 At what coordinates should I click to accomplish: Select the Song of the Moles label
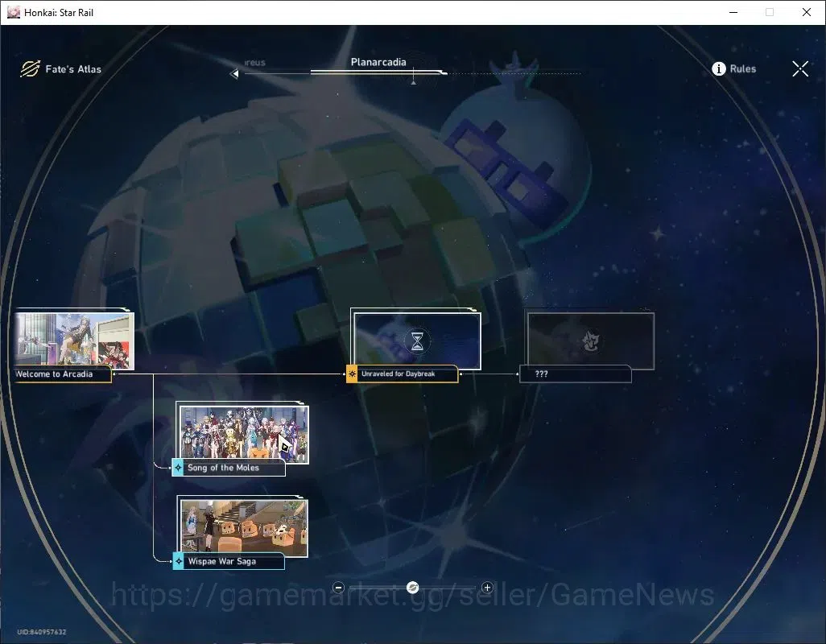pyautogui.click(x=223, y=468)
